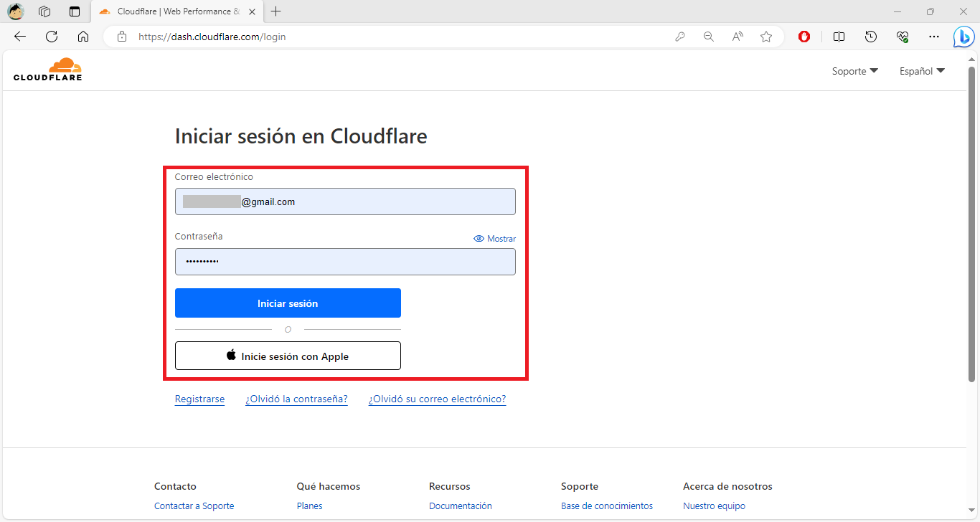Open the Planes footer link
Screen dimensions: 980x522
[309, 506]
